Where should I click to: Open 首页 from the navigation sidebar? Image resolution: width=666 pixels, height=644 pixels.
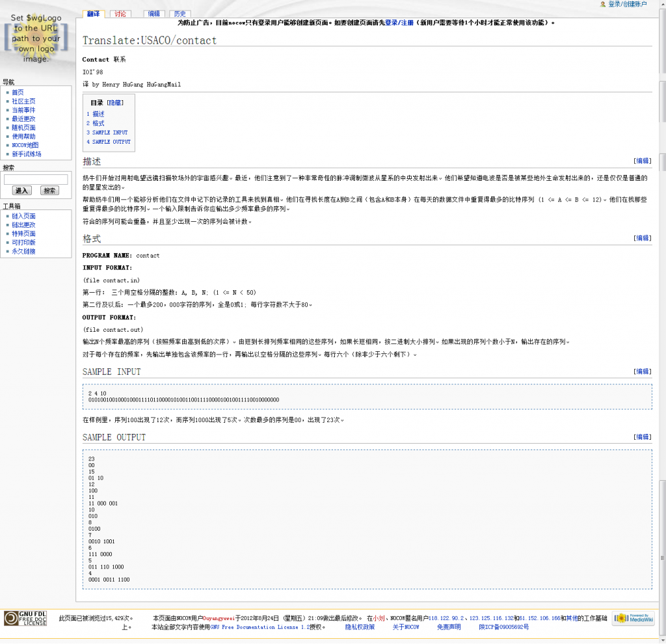[x=17, y=92]
